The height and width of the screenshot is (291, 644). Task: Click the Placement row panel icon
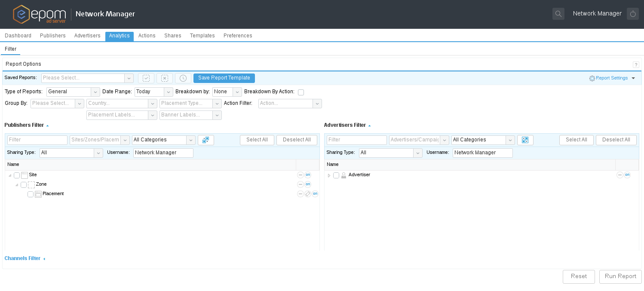(x=38, y=194)
